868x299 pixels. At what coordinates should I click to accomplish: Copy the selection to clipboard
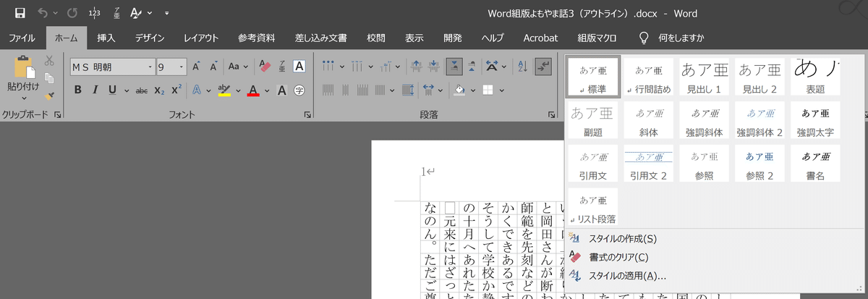pos(49,78)
